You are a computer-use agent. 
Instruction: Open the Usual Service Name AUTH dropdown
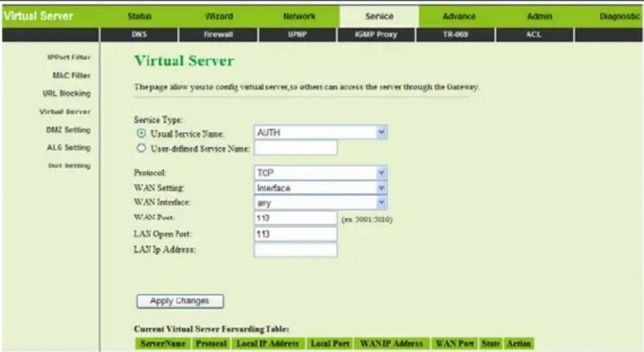(x=320, y=132)
